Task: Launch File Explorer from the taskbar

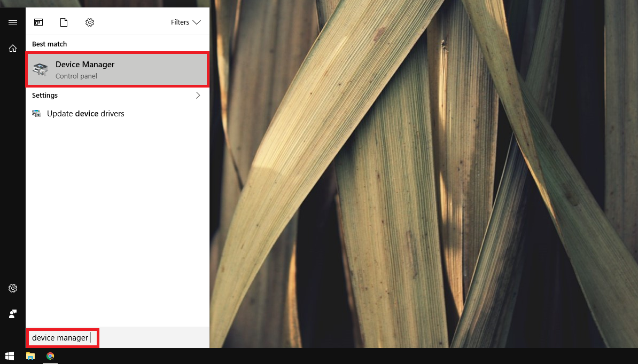Action: tap(30, 356)
